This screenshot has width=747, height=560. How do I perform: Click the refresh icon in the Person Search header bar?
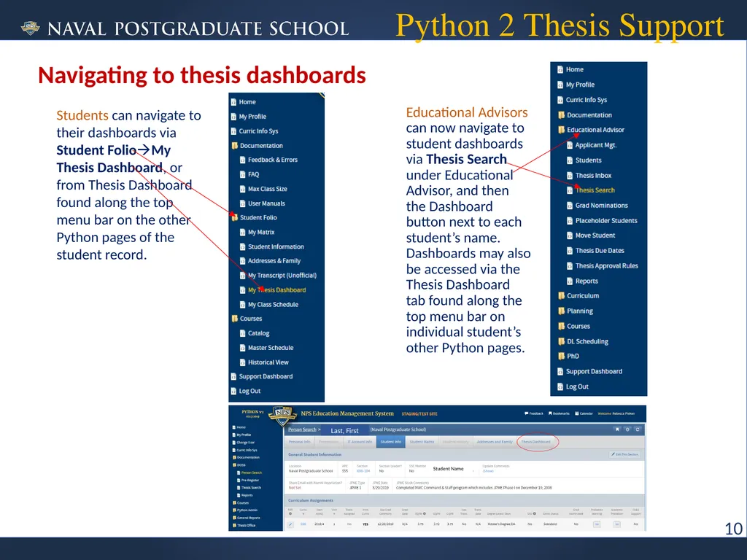click(638, 429)
